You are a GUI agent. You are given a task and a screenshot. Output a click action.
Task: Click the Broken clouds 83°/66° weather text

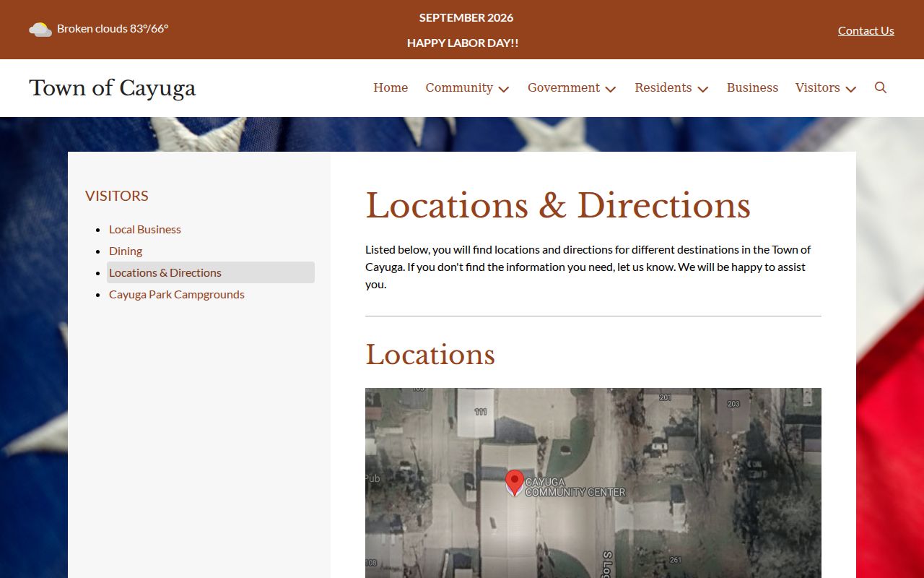[113, 29]
